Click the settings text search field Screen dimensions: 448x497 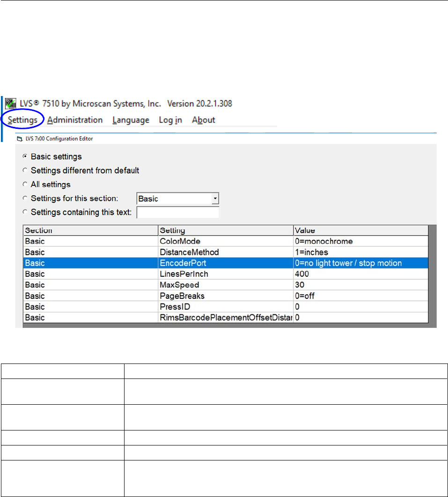pyautogui.click(x=178, y=212)
